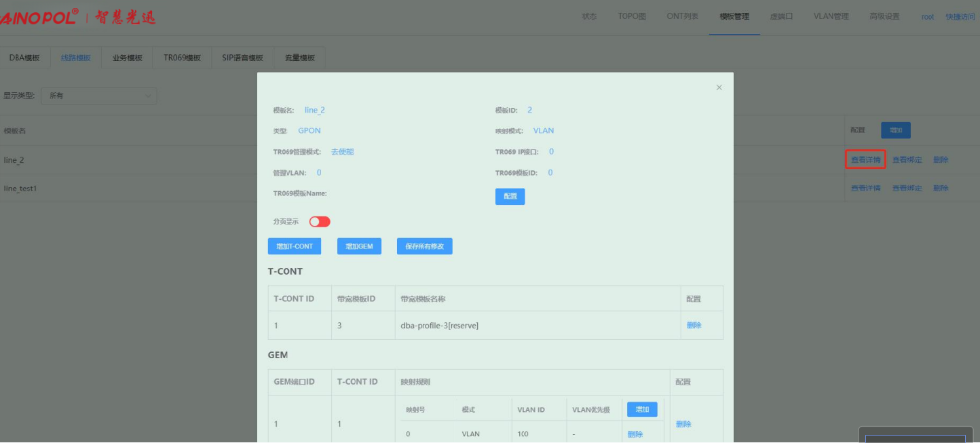
Task: Delete the T-CONT row for dba-profile-3
Action: [694, 326]
